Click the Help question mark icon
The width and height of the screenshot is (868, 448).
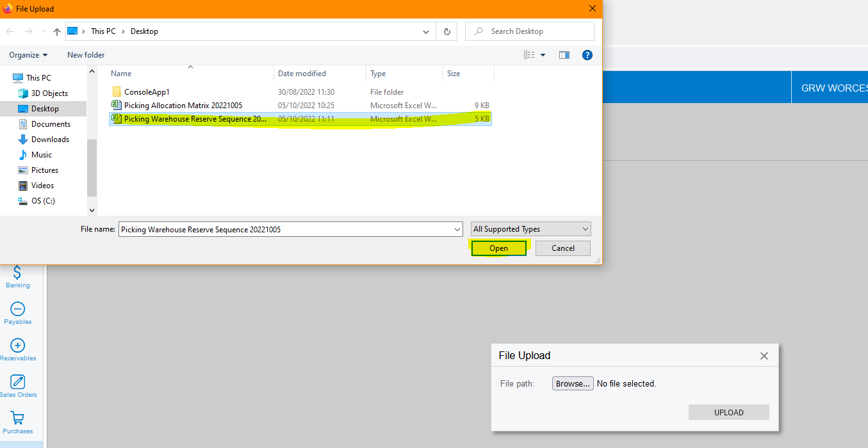587,55
